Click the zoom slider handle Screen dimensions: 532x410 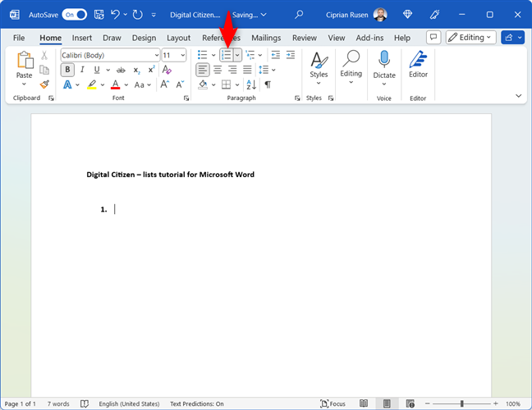click(x=461, y=403)
